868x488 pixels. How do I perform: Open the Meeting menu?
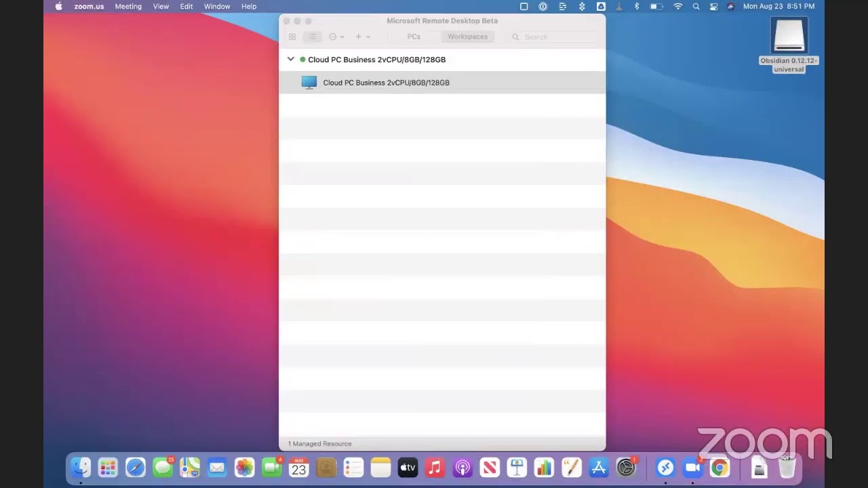[x=128, y=6]
